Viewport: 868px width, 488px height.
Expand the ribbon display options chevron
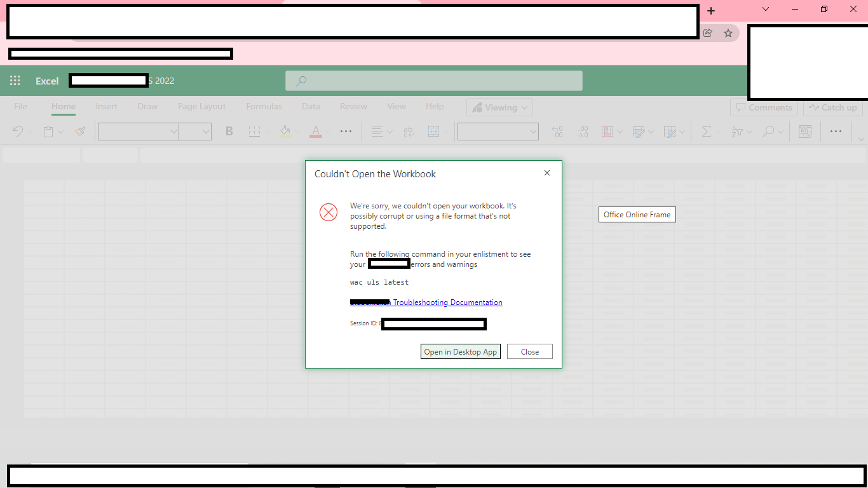click(861, 139)
